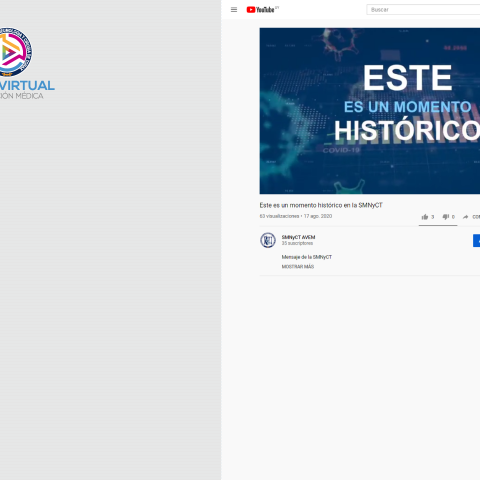Click the '63 visualizaciones' view count text
Image resolution: width=480 pixels, height=480 pixels.
(x=279, y=216)
